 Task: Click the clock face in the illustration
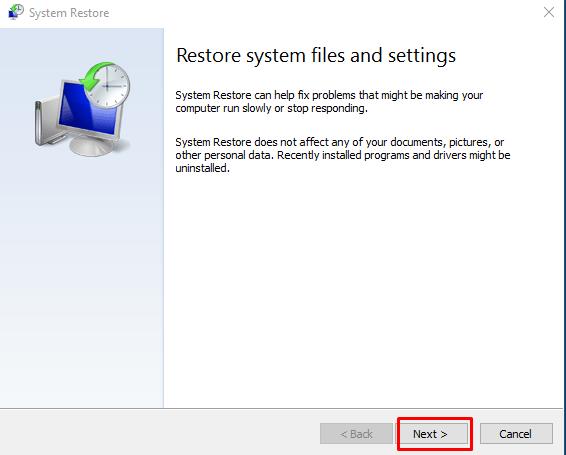click(109, 87)
